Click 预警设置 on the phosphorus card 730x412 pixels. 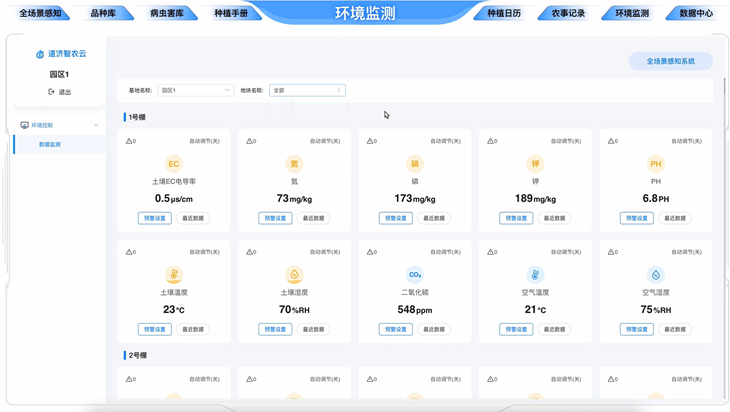click(x=396, y=218)
